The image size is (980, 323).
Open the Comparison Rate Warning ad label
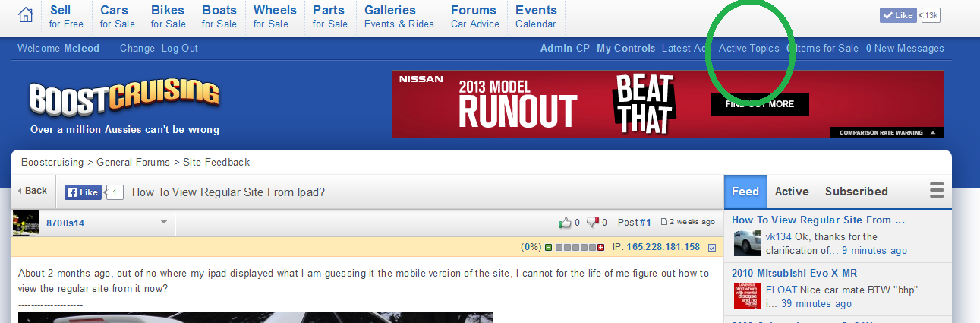tap(886, 132)
